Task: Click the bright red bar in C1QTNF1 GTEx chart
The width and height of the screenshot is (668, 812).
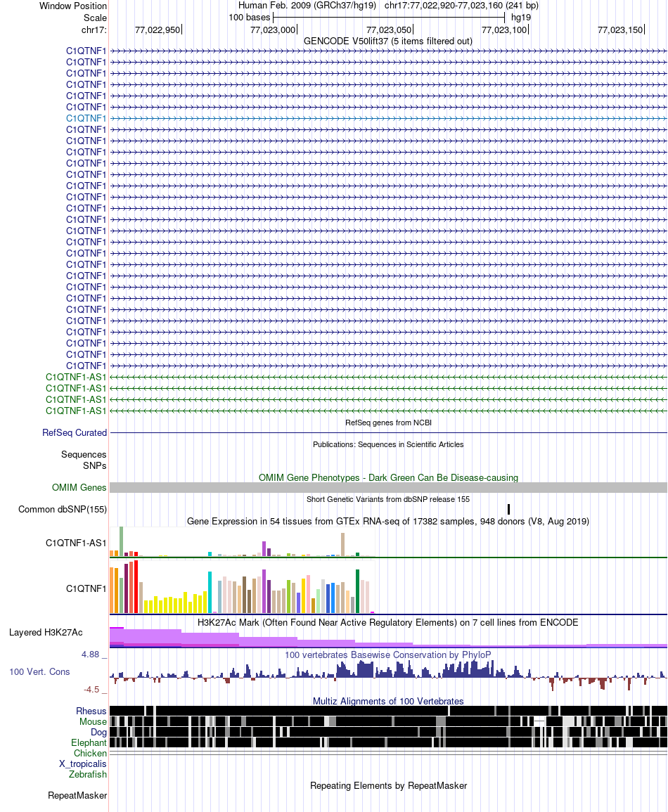Action: click(136, 587)
